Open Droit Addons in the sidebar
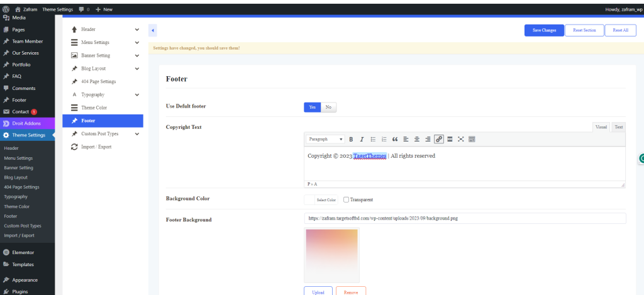Screen dimensions: 644x295 pos(27,123)
